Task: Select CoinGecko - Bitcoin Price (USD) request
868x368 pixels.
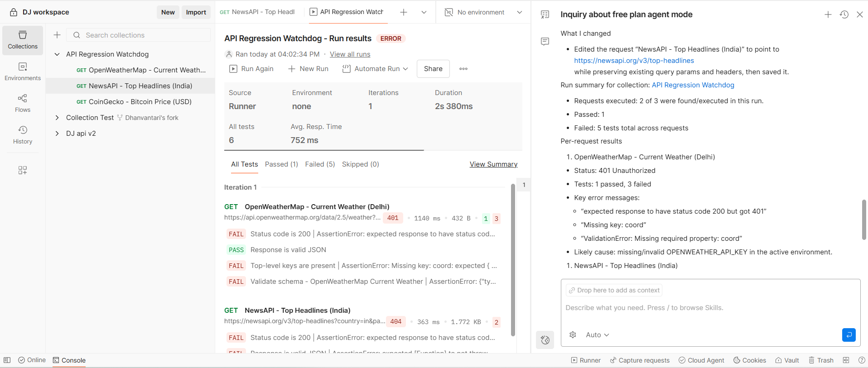Action: [130, 102]
